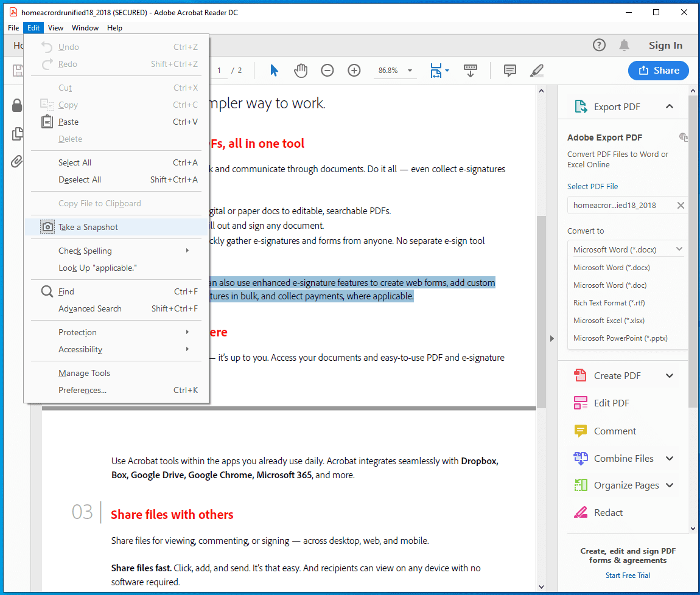Open Preferences from Edit menu
This screenshot has height=595, width=700.
pos(116,390)
